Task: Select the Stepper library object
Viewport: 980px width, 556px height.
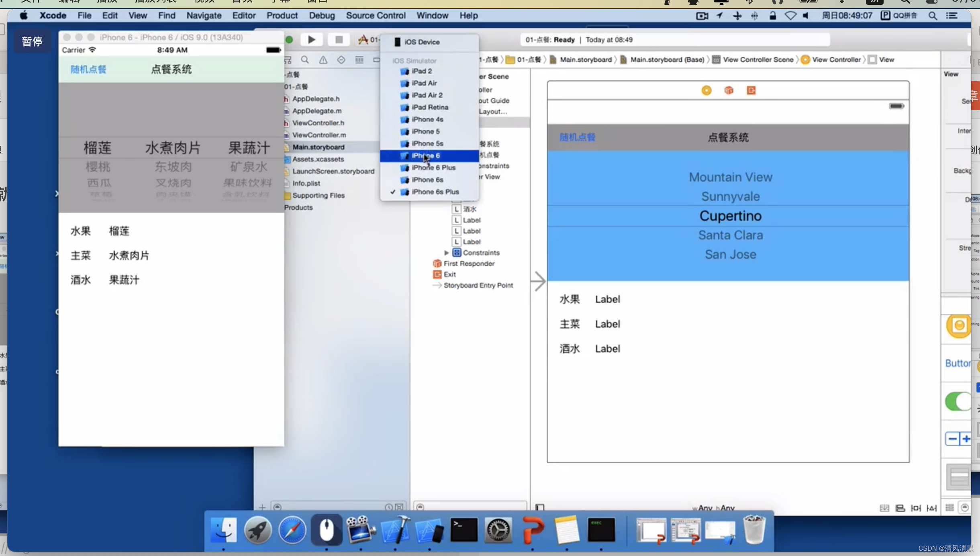Action: coord(958,439)
